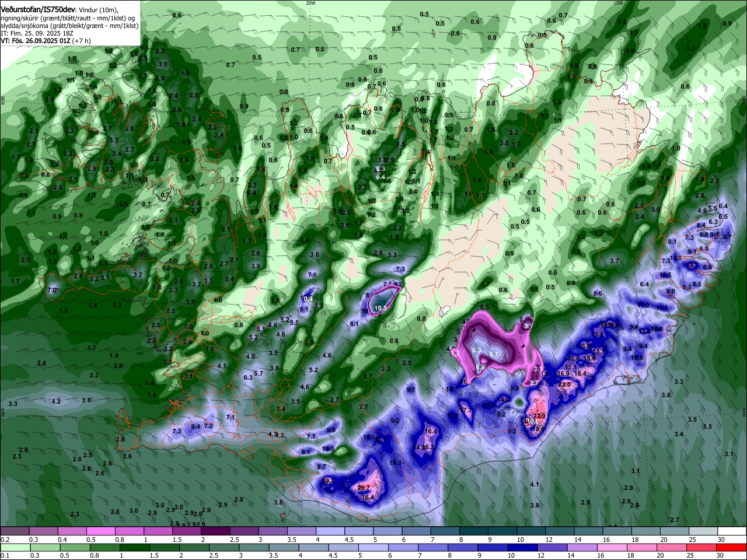Pick the dark blue 10–12 rain swatch
The width and height of the screenshot is (747, 560).
click(521, 547)
